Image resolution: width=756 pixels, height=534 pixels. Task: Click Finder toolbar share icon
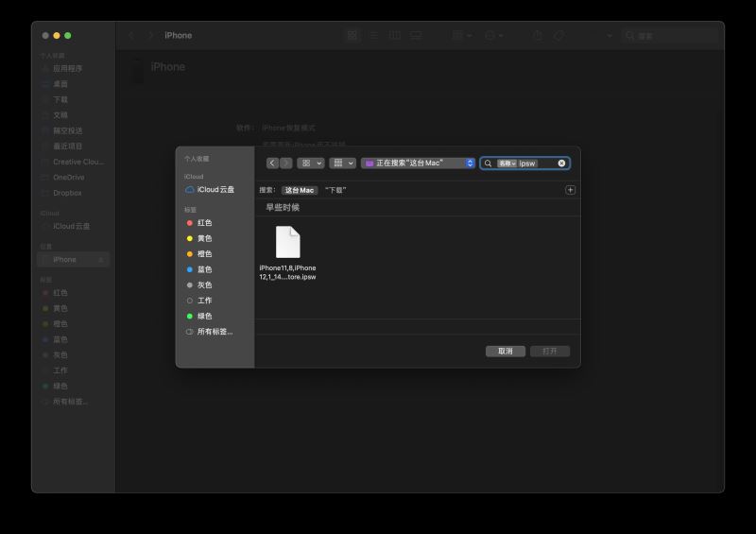[x=538, y=35]
